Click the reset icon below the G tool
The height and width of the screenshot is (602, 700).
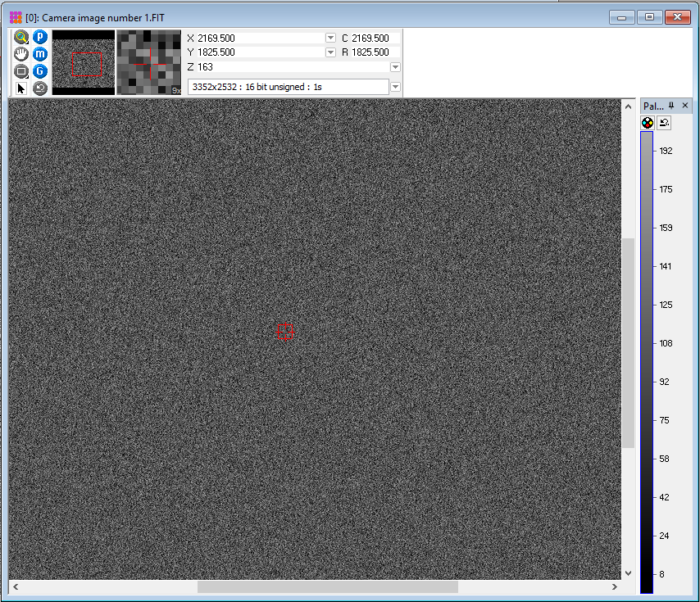click(39, 88)
